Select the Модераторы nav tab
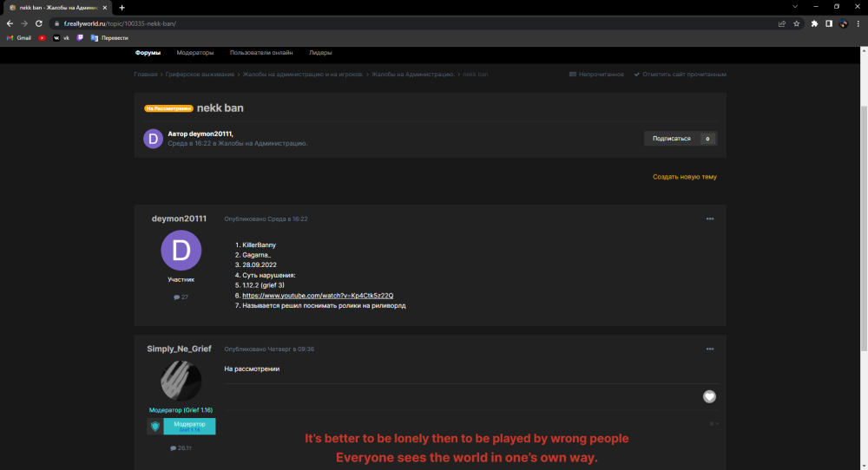 point(194,53)
